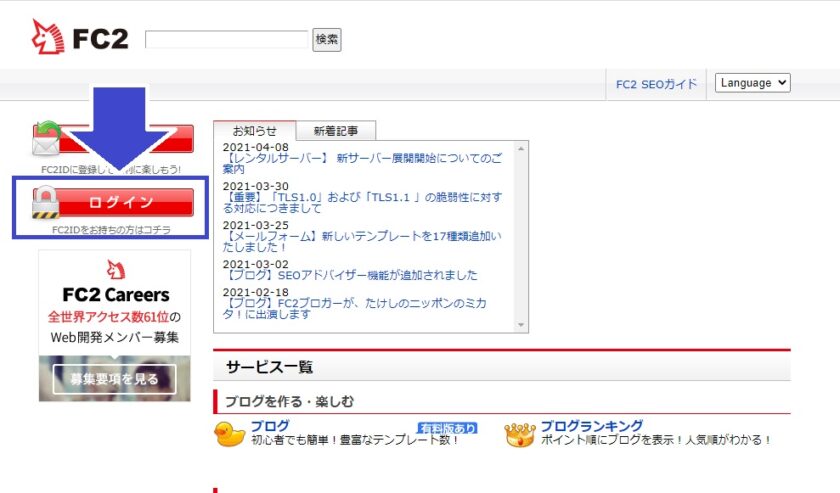Click the 募集要項を見る button
This screenshot has height=493, width=840.
click(115, 379)
